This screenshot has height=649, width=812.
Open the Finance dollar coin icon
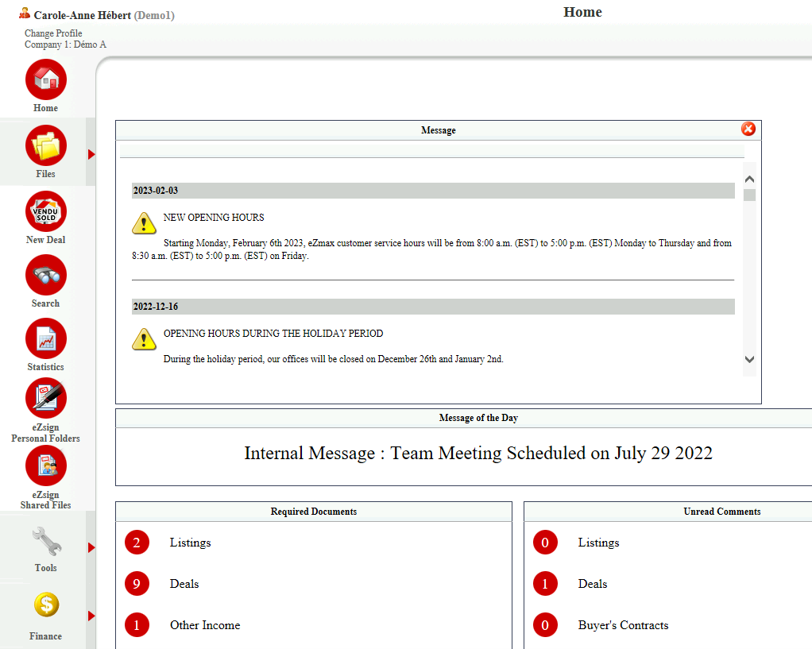pyautogui.click(x=47, y=605)
